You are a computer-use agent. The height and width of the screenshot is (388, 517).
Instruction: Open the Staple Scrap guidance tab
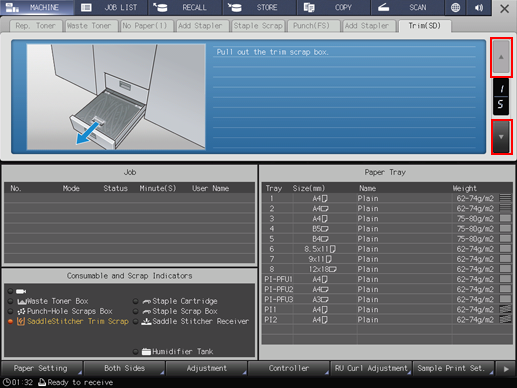click(258, 26)
